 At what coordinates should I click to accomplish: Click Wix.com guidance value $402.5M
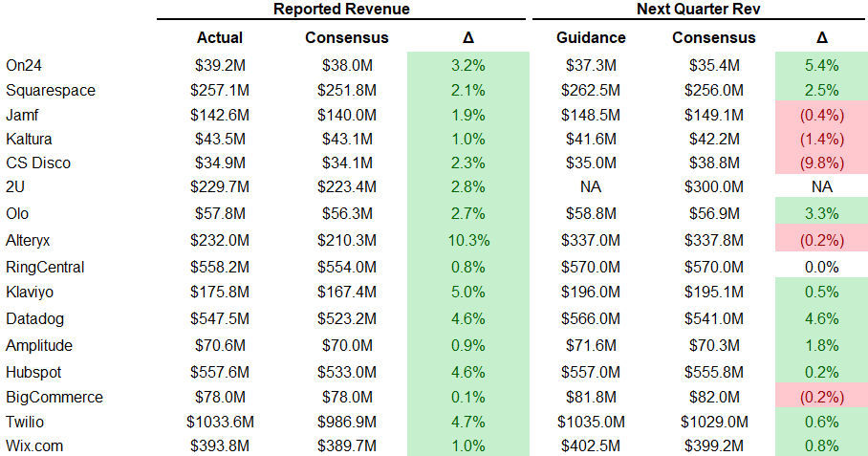point(591,446)
